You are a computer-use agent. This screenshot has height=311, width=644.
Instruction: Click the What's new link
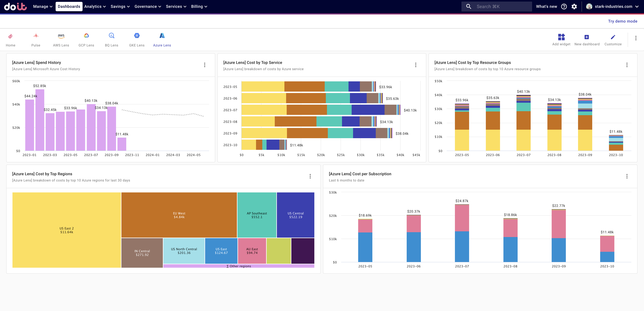[547, 7]
